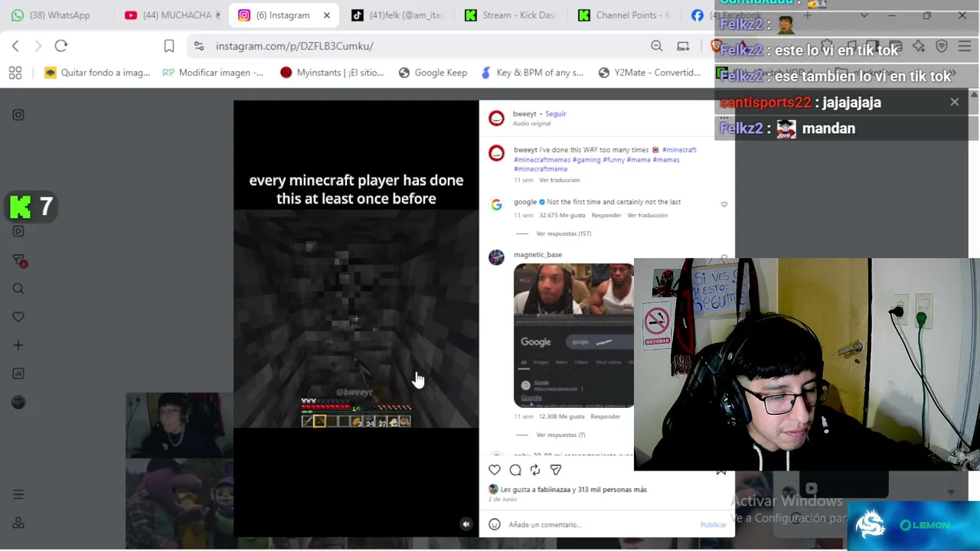Repost the post with the repost icon

(x=535, y=470)
